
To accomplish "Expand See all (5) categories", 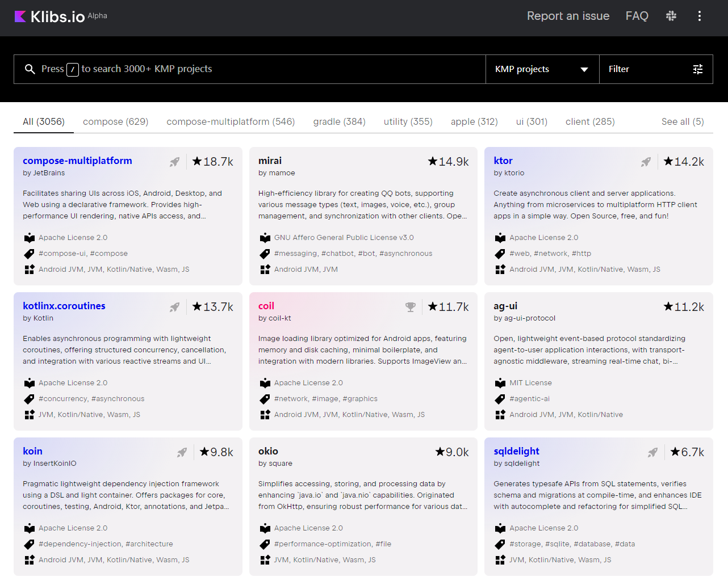I will tap(683, 121).
